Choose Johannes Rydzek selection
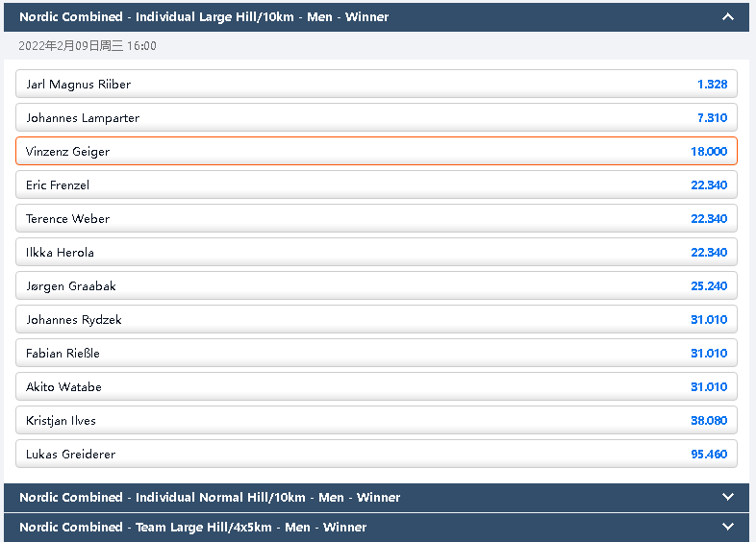Image resolution: width=756 pixels, height=542 pixels. [376, 320]
